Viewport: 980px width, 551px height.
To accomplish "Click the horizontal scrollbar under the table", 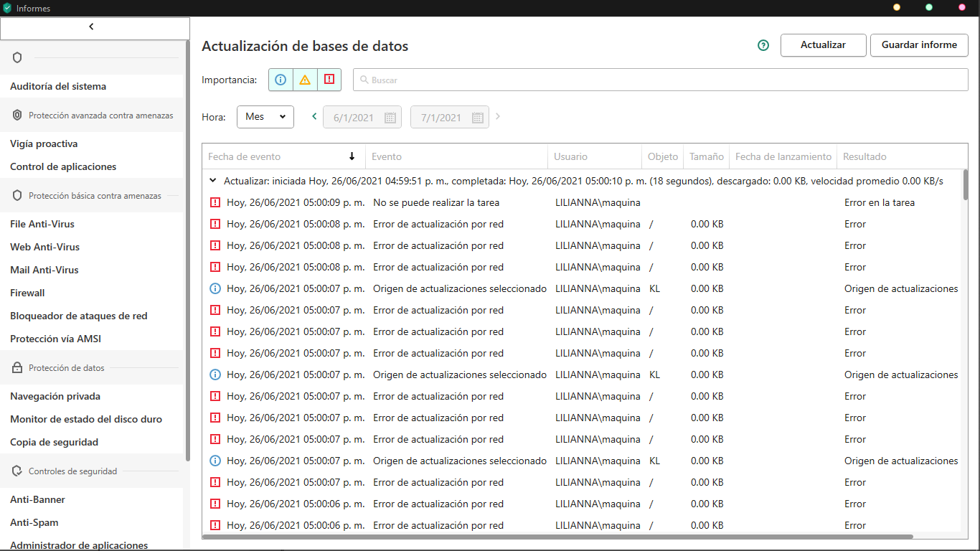I will [x=558, y=536].
